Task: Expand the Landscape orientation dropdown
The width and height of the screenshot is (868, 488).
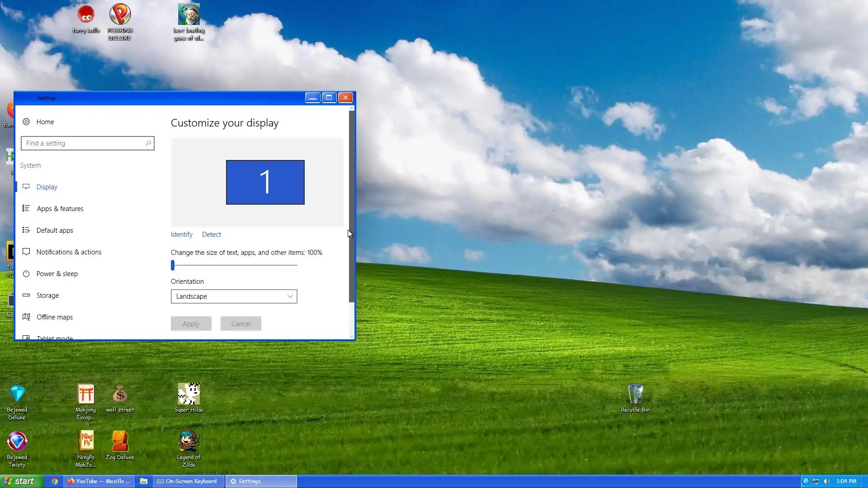Action: coord(234,296)
